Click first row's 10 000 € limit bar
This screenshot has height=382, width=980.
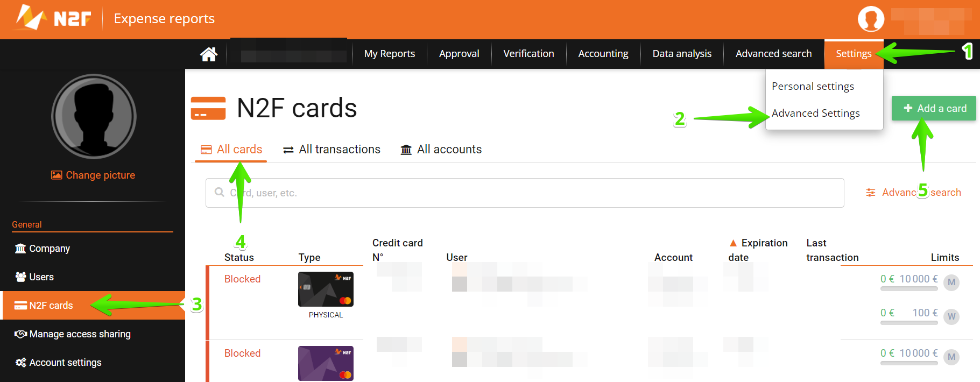909,289
